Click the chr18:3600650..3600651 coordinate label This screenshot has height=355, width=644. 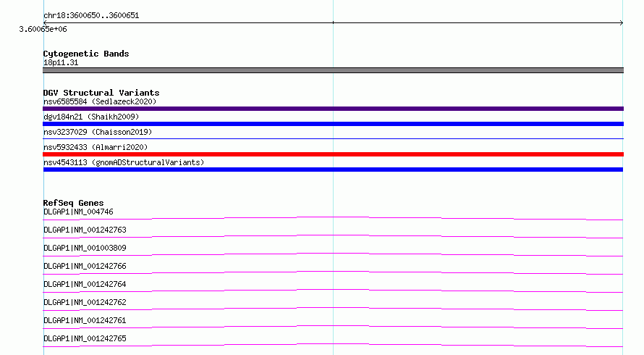coord(91,15)
